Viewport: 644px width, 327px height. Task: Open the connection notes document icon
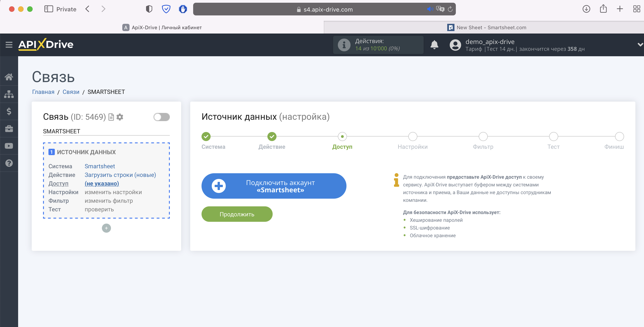pos(111,117)
